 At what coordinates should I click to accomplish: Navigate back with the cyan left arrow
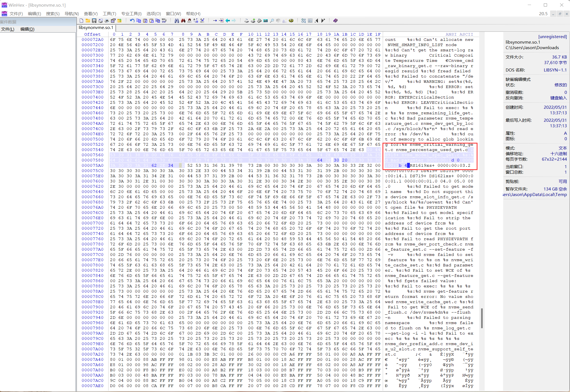pos(228,21)
